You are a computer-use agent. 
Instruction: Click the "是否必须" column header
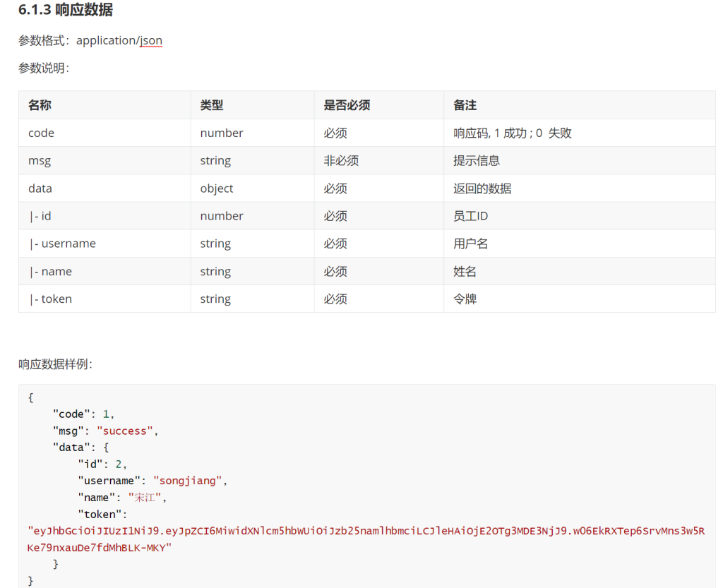(x=347, y=105)
